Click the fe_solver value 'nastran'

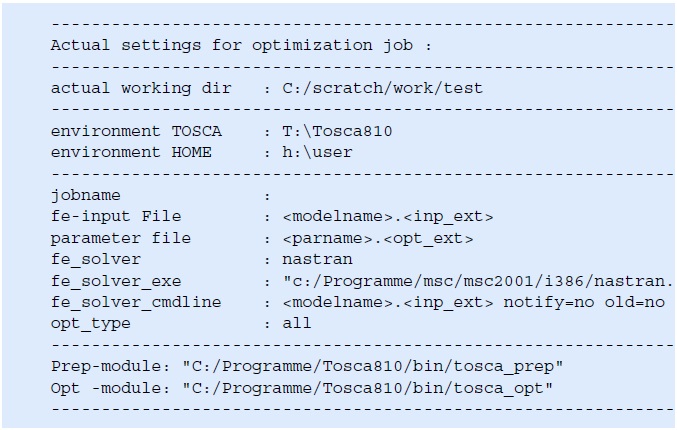[x=317, y=259]
